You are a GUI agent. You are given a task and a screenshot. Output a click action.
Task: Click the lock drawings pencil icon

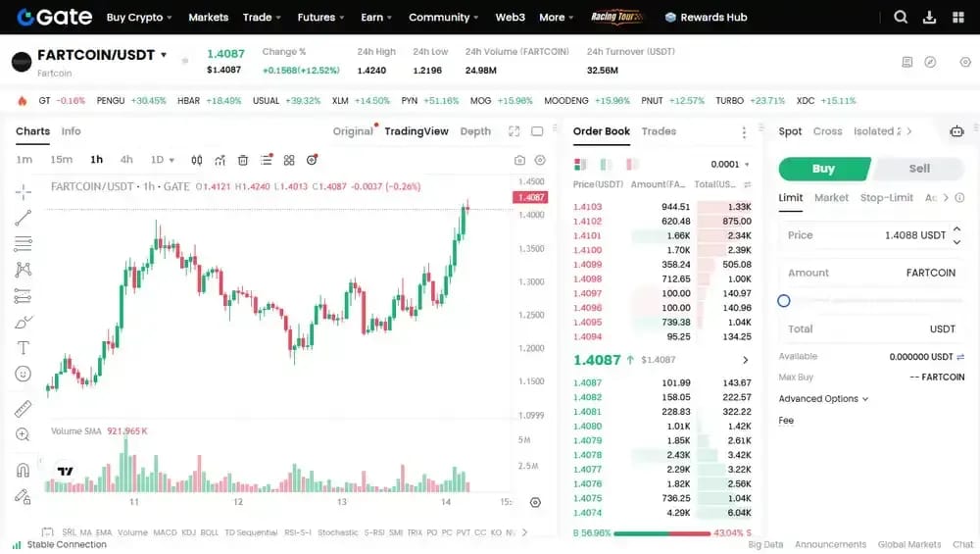[24, 496]
